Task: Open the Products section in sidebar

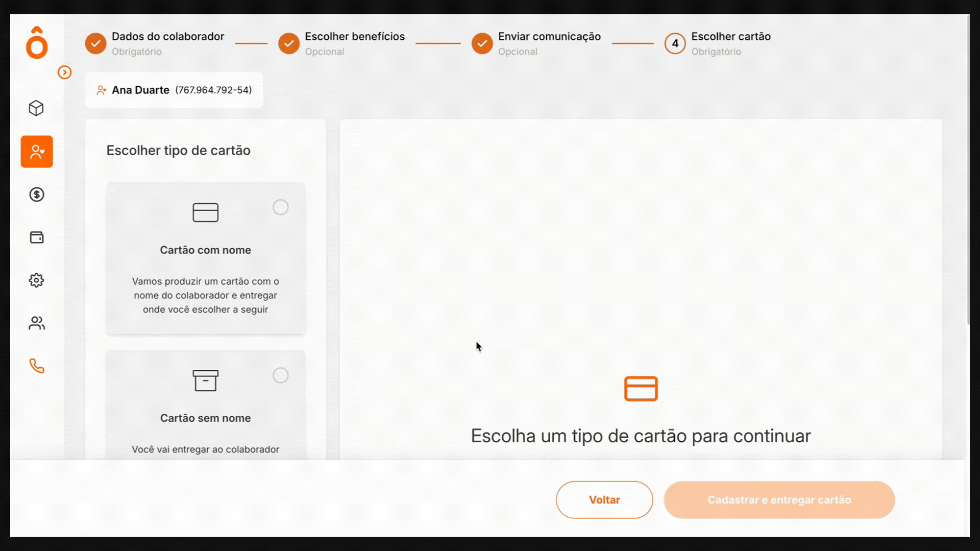Action: point(36,108)
